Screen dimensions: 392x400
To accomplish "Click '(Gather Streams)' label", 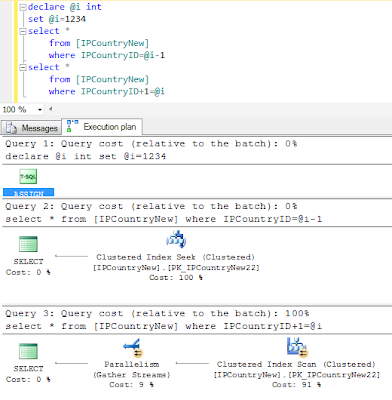I will (x=132, y=375).
